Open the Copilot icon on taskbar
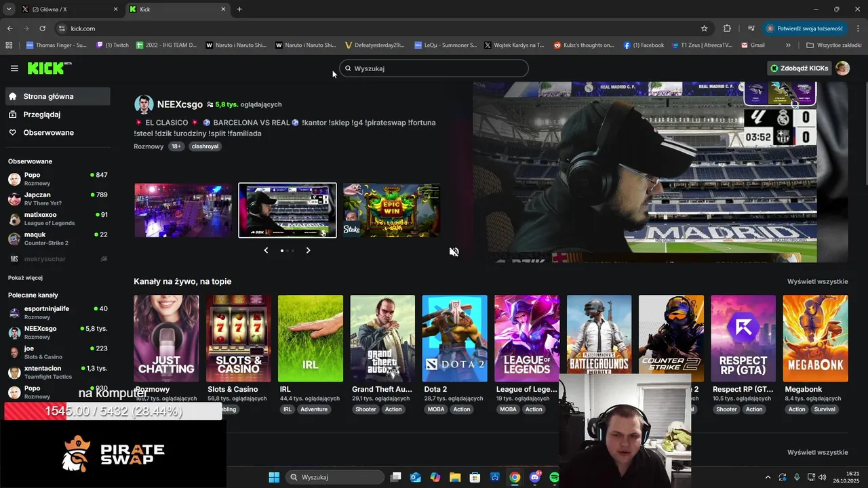 (435, 477)
